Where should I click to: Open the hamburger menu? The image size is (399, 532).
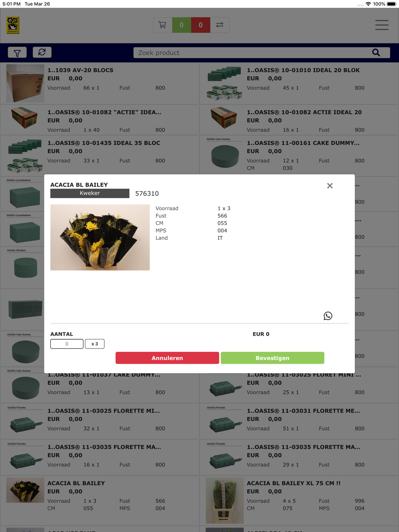point(382,25)
